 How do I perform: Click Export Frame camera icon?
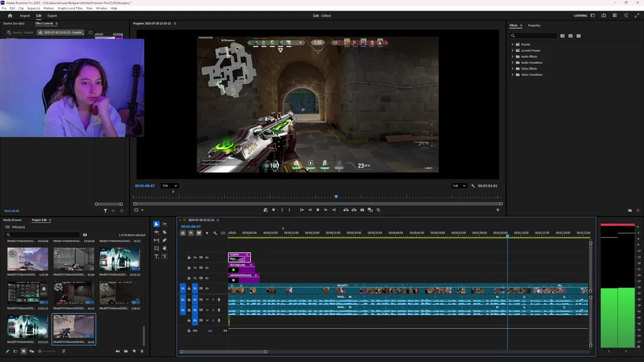tap(362, 210)
